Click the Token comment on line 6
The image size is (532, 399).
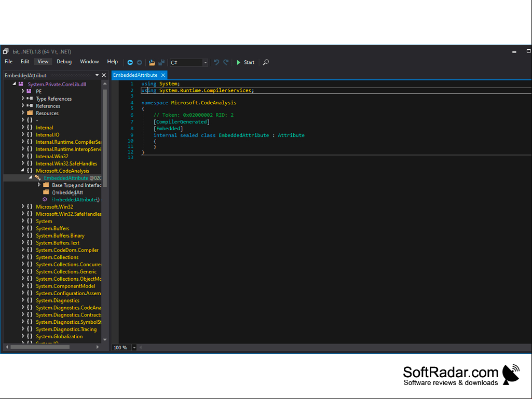point(194,115)
